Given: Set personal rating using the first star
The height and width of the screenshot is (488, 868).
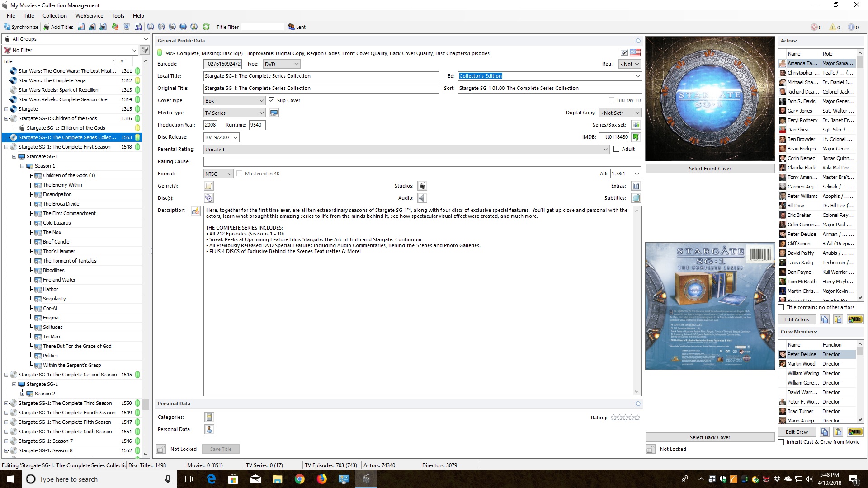Looking at the screenshot, I should (x=613, y=418).
